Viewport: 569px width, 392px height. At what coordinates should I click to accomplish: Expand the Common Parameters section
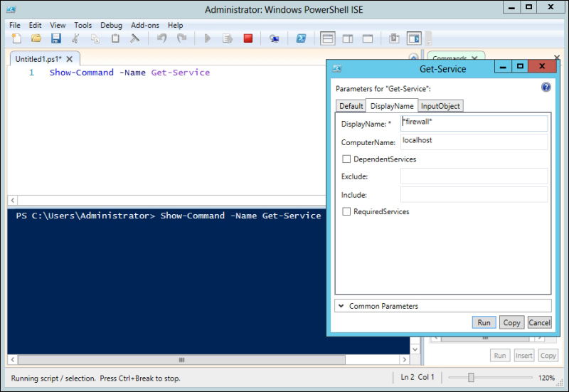442,306
